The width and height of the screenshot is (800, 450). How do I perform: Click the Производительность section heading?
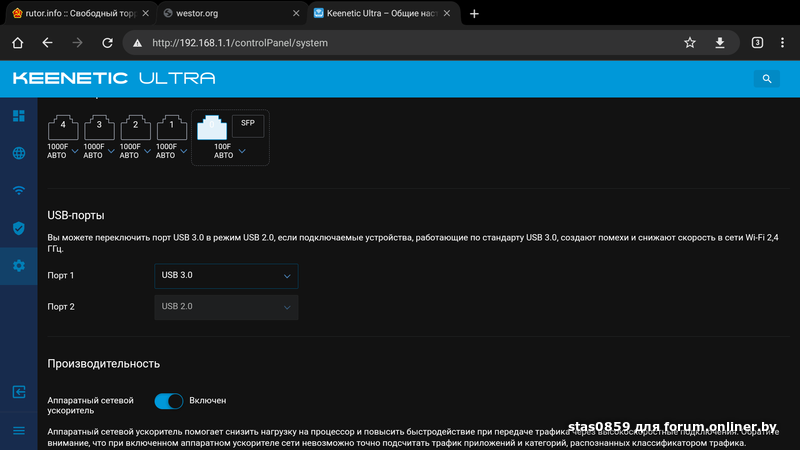tap(104, 364)
